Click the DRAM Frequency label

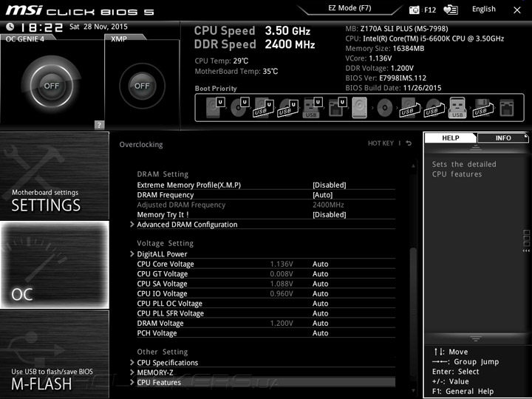coord(166,195)
